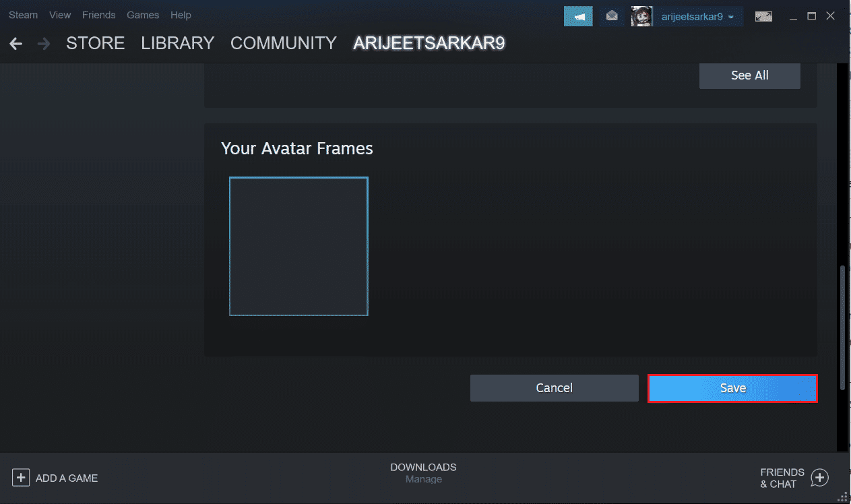Open Manage under DOWNLOADS
Viewport: 851px width, 504px height.
pos(423,479)
